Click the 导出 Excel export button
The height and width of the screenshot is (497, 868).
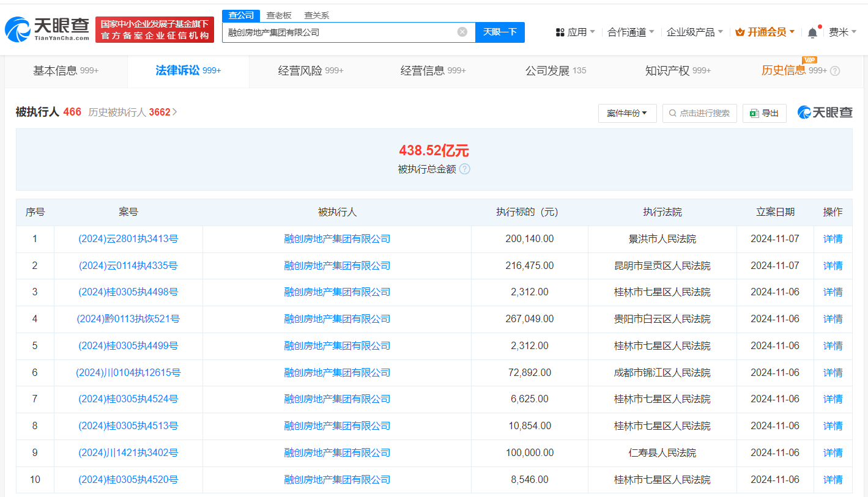click(764, 113)
